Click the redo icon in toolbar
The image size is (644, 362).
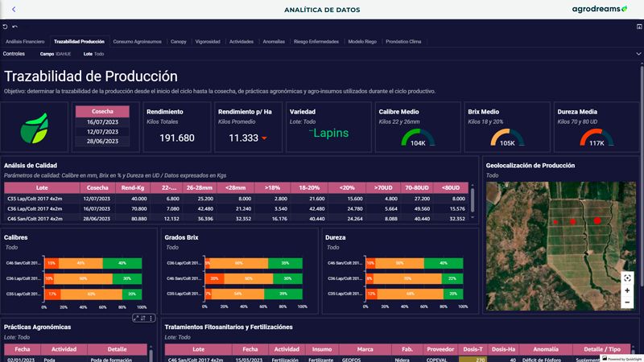(x=14, y=27)
